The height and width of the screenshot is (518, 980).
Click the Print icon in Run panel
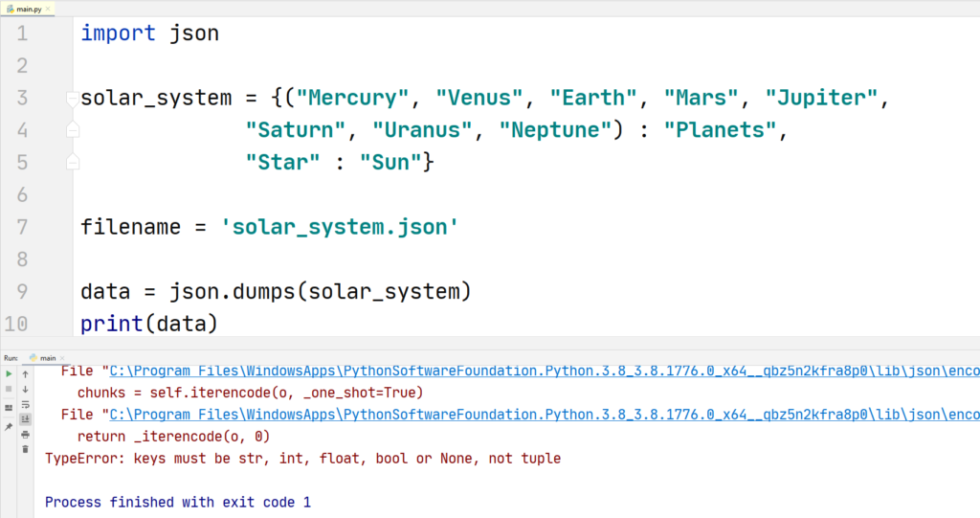(x=26, y=435)
